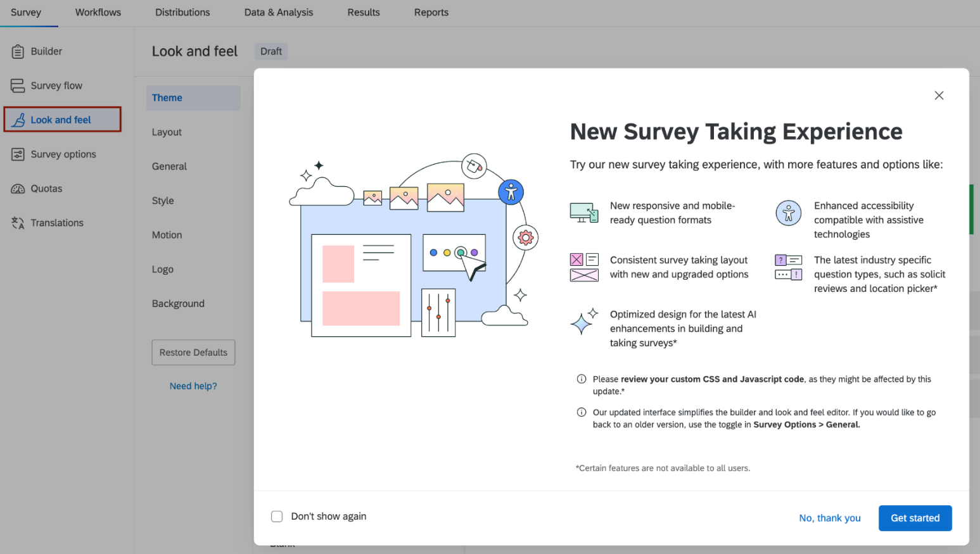
Task: Click the Restore Defaults button
Action: (x=193, y=352)
